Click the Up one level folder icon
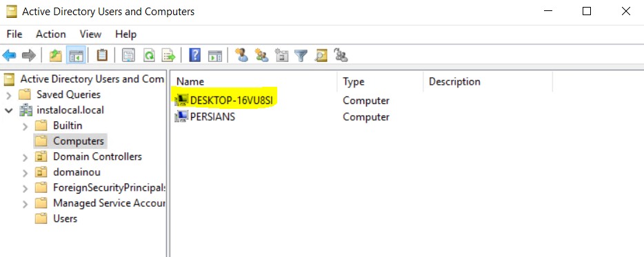This screenshot has width=644, height=257. (x=55, y=55)
